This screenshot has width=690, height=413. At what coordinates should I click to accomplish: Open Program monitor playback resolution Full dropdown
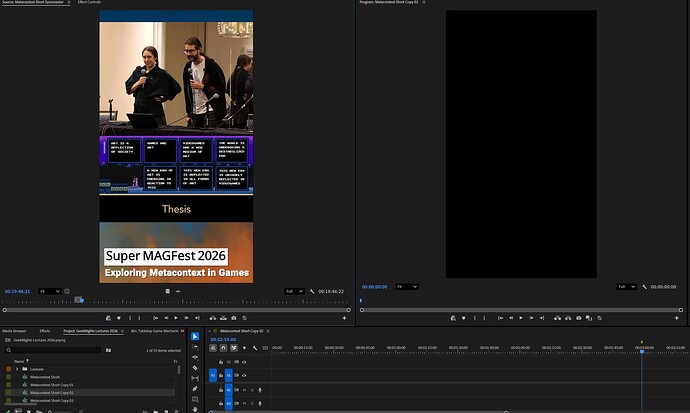626,287
